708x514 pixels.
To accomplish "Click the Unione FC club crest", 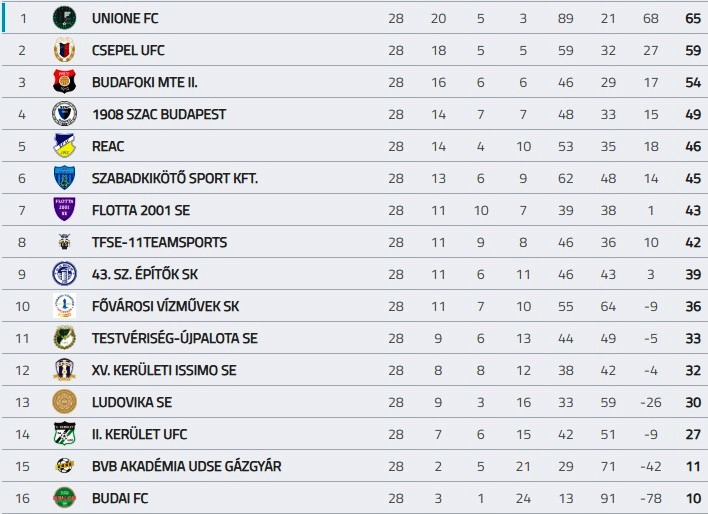I will coord(64,18).
